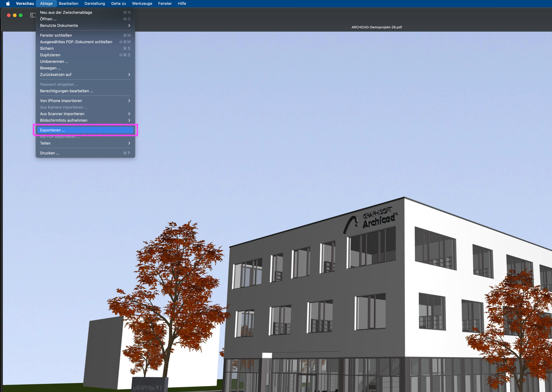Open the Fenster menu
The width and height of the screenshot is (552, 392).
pyautogui.click(x=165, y=4)
